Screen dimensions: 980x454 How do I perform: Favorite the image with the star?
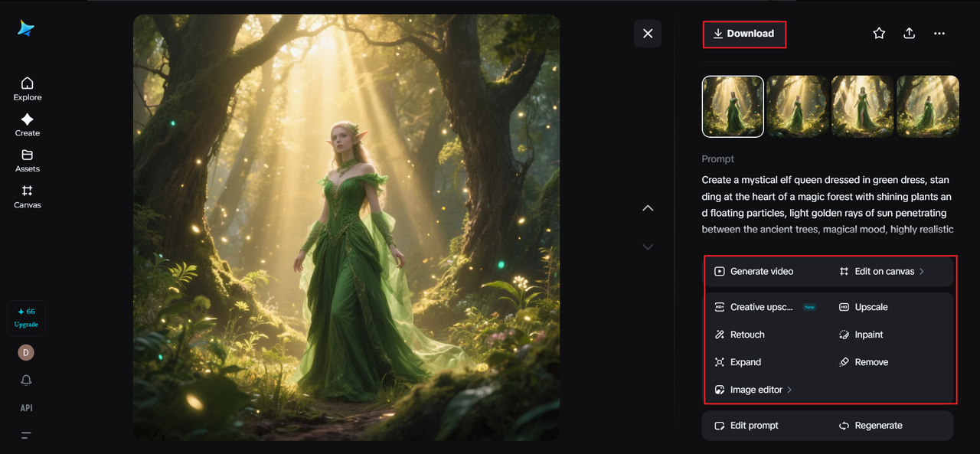tap(879, 33)
